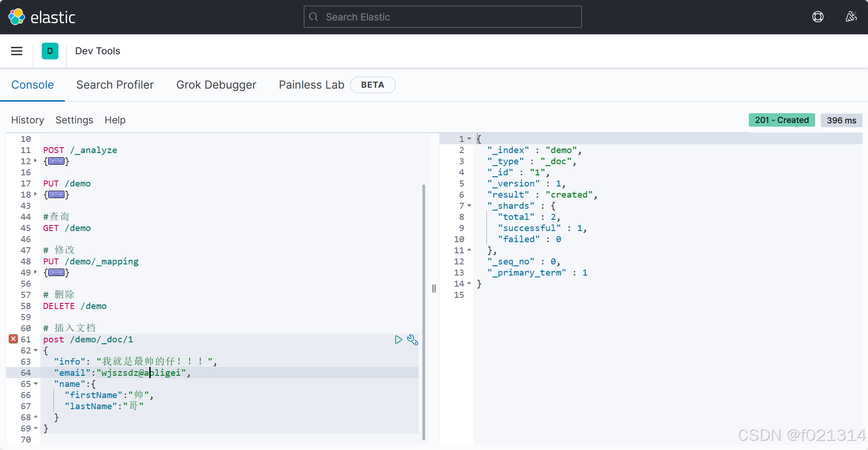Screen dimensions: 868x450
Task: Click the DELETE /demo request line
Action: [x=75, y=306]
